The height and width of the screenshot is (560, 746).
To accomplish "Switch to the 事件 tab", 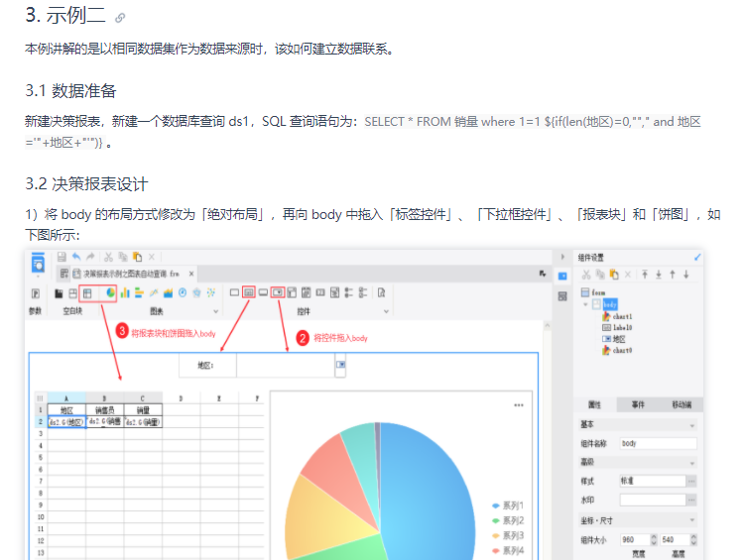I will (x=638, y=404).
